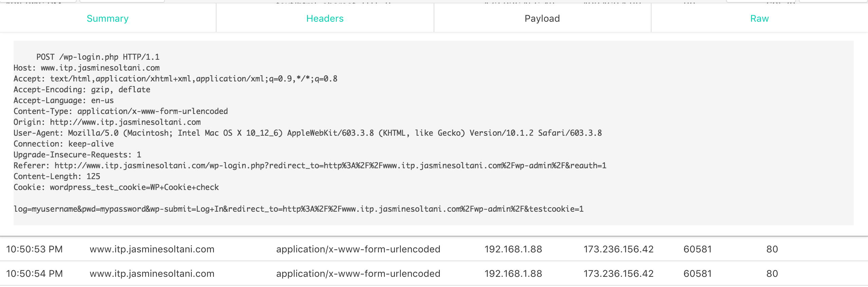Viewport: 868px width, 287px height.
Task: Click the host name in the 10:50:54 PM row
Action: 152,274
